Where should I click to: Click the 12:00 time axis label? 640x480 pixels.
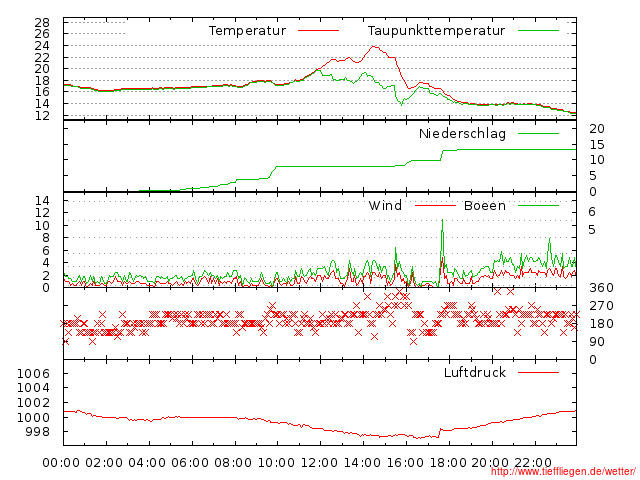click(x=319, y=463)
